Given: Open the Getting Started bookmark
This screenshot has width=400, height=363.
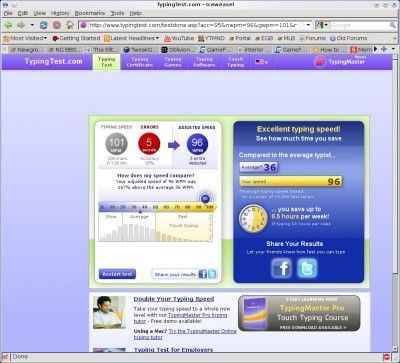Looking at the screenshot, I should (x=76, y=38).
